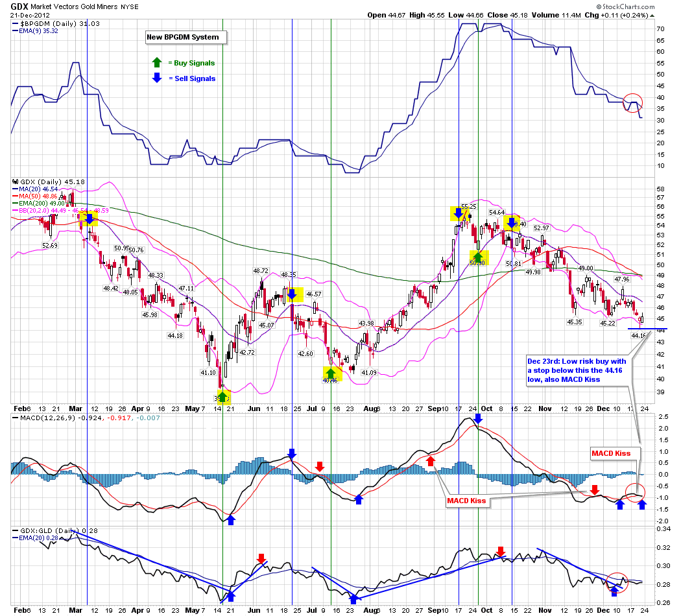Click the 41.09 price low label
Viewport: 681px width, 616px height.
(x=369, y=372)
